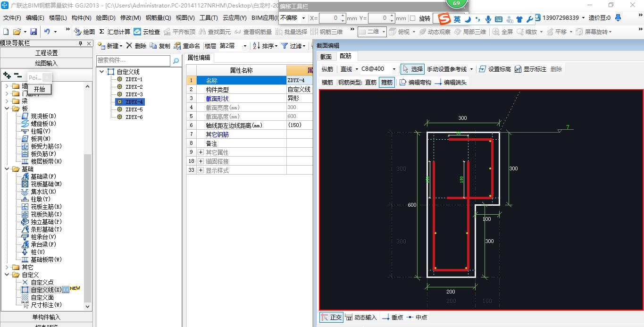Screen dimensions: 644x327
Task: Select 筏板基础(M) in navigation tree
Action: (x=46, y=184)
